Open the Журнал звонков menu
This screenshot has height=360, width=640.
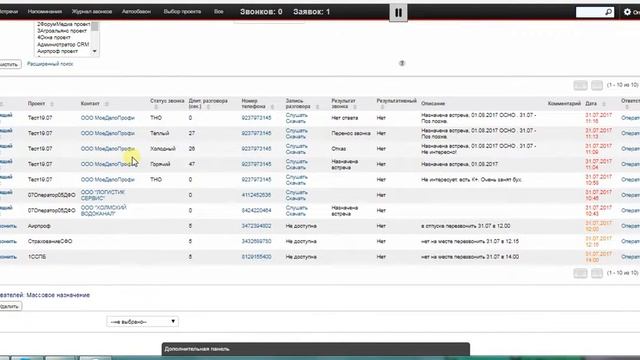92,12
